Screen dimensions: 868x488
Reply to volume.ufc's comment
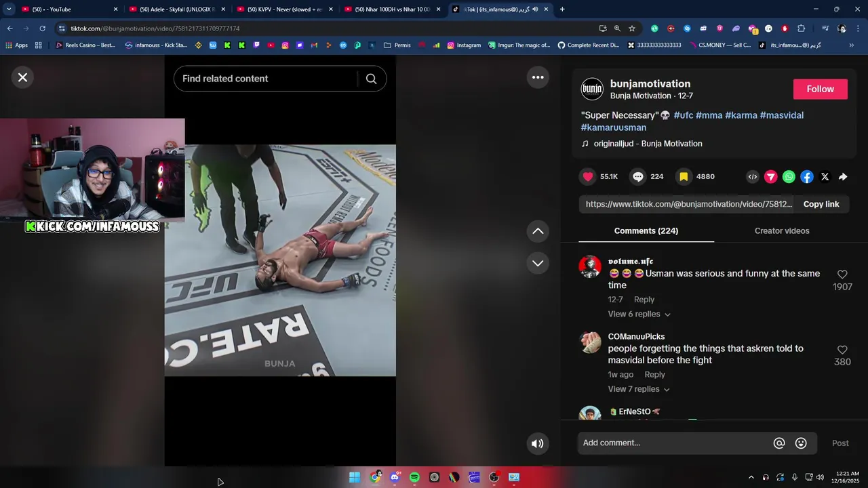click(644, 300)
